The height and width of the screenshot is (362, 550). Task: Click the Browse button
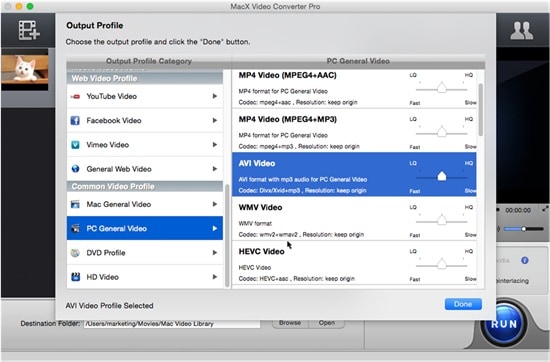tap(290, 323)
